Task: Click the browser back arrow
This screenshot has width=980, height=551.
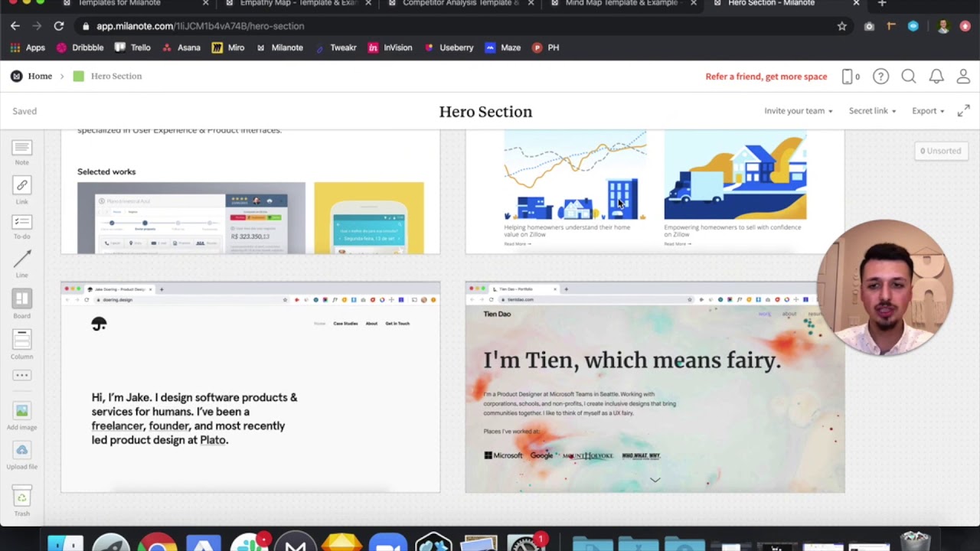Action: 15,26
